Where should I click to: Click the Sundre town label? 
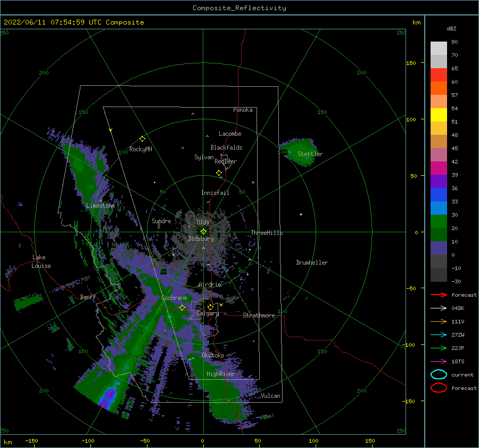(x=161, y=221)
